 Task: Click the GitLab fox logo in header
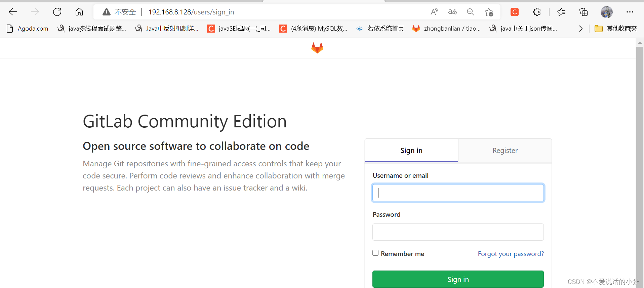point(317,48)
